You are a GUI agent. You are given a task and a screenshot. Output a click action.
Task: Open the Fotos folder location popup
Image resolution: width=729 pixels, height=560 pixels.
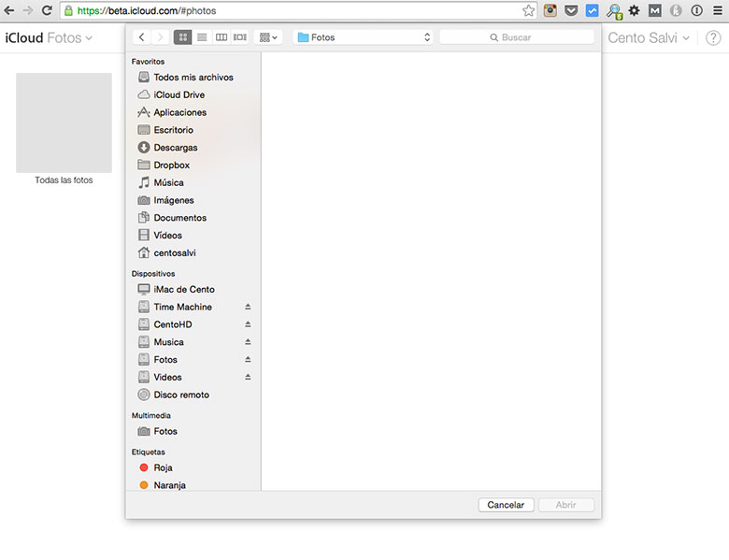coord(364,37)
